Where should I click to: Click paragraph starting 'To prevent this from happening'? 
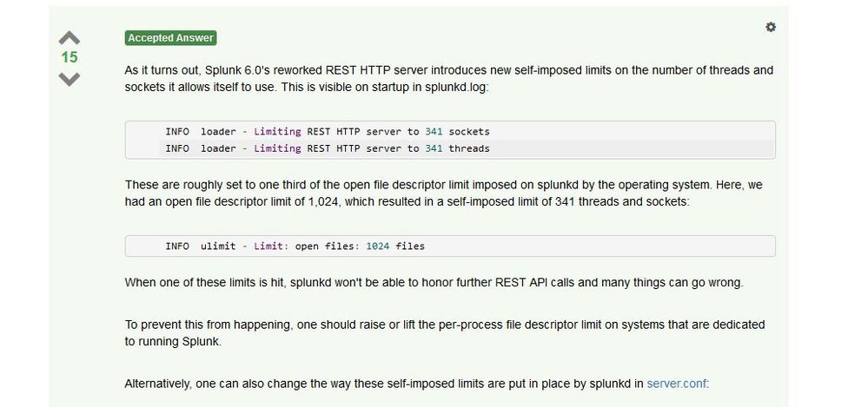[445, 333]
